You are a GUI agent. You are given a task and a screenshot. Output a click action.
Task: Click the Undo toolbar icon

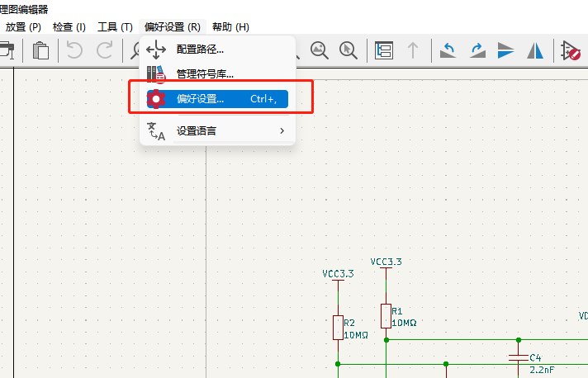[x=74, y=50]
